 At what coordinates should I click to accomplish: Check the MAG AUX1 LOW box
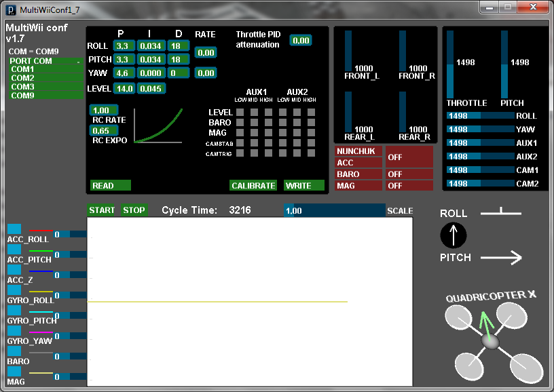[240, 133]
